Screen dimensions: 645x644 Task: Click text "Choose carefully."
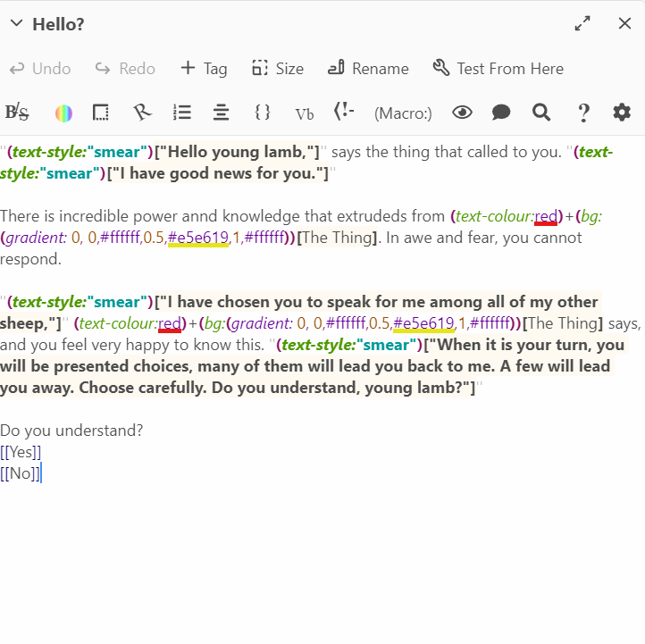coord(143,388)
